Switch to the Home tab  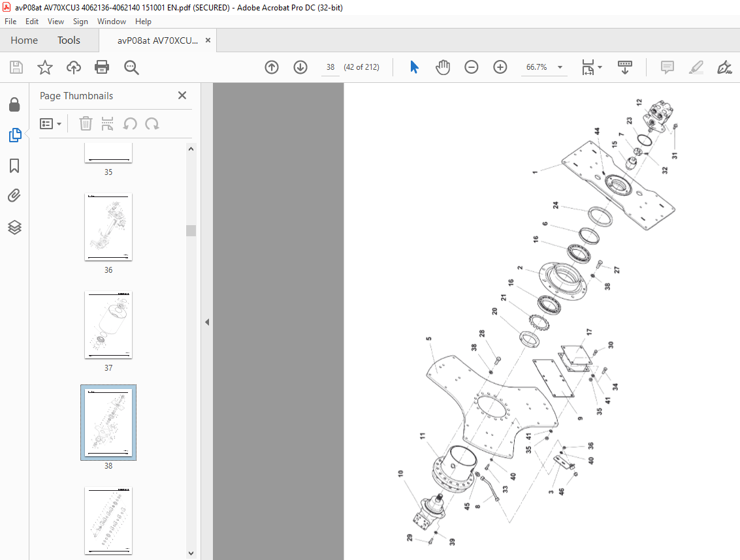point(24,40)
